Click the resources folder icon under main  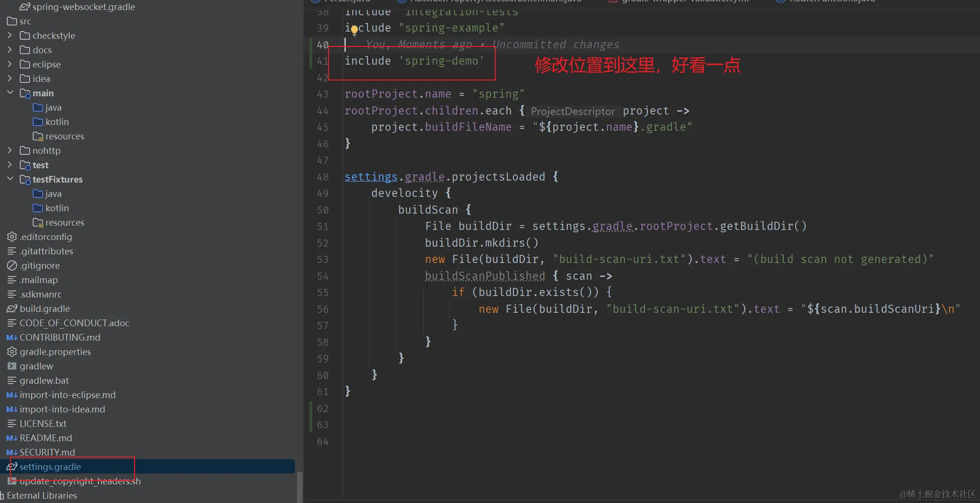click(x=38, y=136)
